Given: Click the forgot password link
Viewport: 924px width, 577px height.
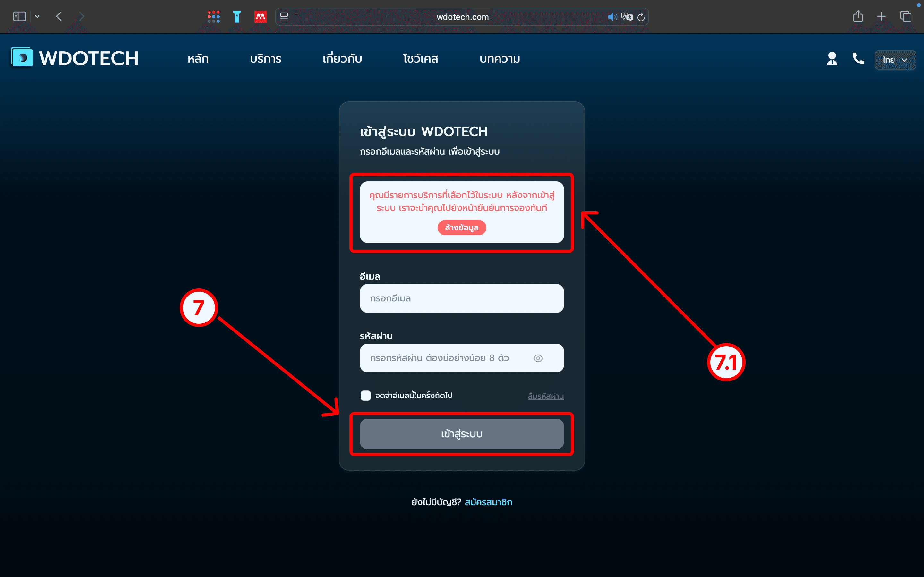Looking at the screenshot, I should point(545,396).
